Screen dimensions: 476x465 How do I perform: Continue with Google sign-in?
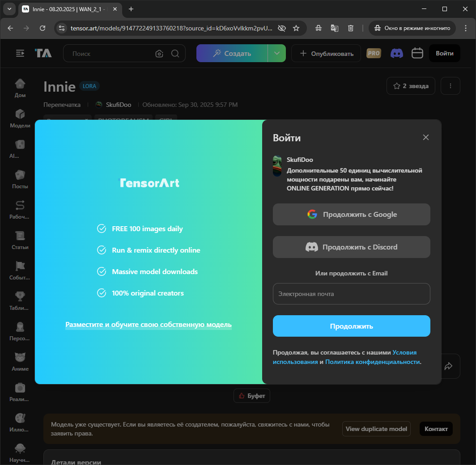point(351,215)
